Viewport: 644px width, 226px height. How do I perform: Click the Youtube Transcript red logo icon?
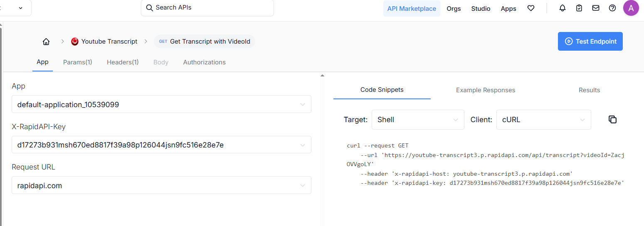(75, 42)
